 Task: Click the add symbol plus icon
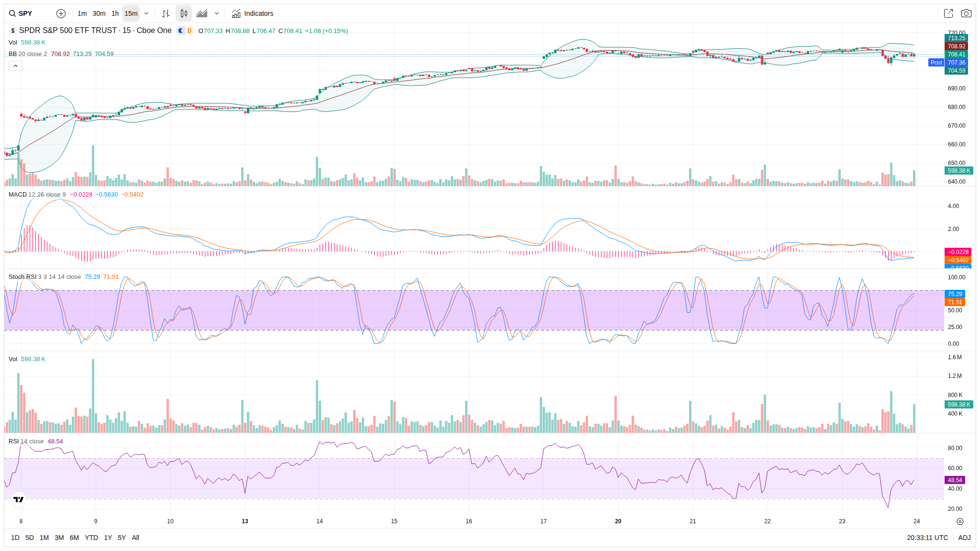point(61,13)
